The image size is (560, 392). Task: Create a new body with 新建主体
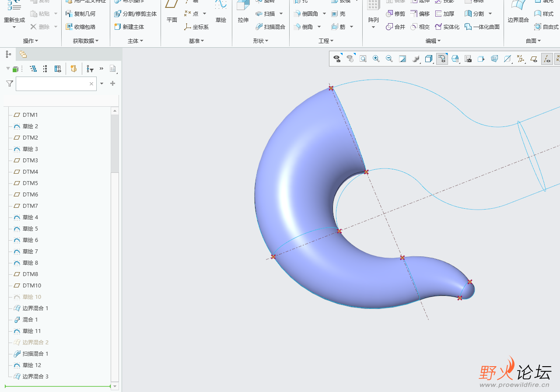click(129, 27)
